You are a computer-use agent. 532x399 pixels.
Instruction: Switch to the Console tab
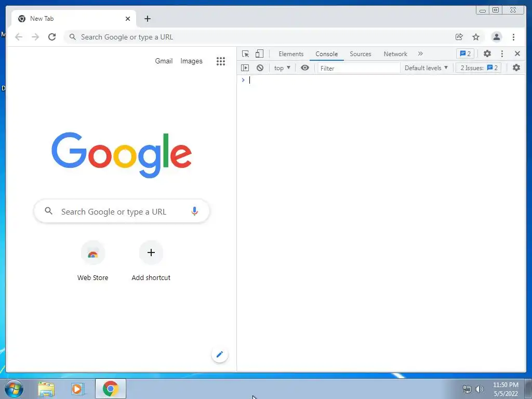pyautogui.click(x=326, y=54)
